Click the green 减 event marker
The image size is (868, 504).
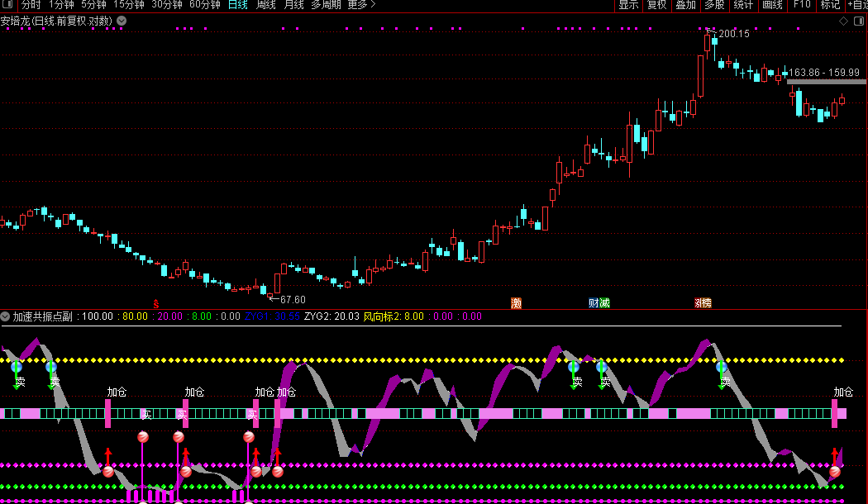tap(604, 303)
